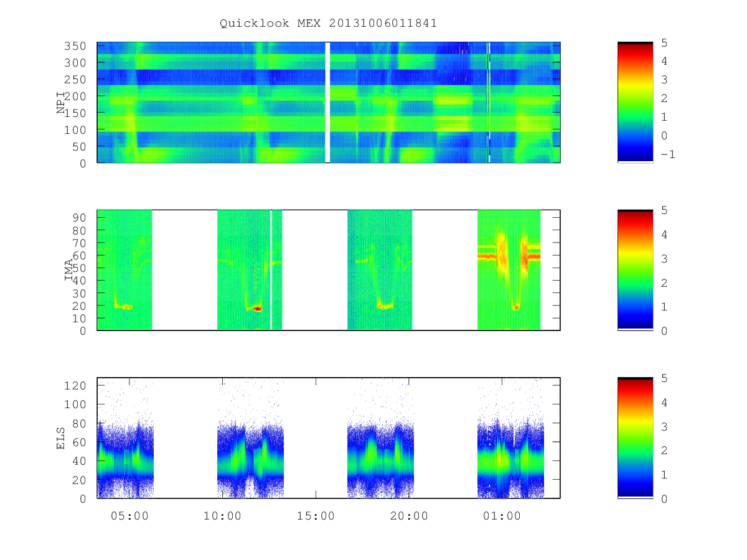Click the 5 label on IMA color bar
This screenshot has height=560, width=747.
click(x=663, y=210)
